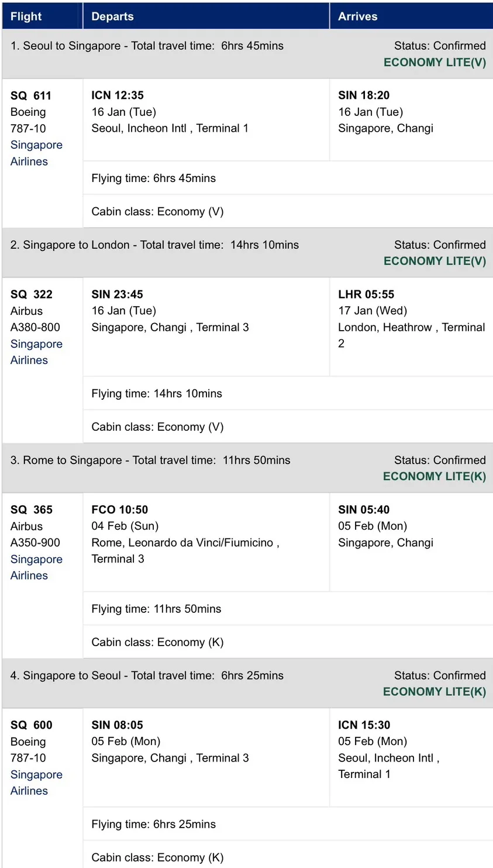The width and height of the screenshot is (493, 868).
Task: Select the SQ 322 flight number
Action: tap(32, 294)
